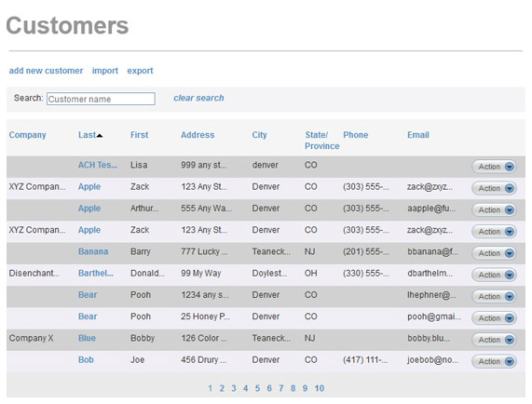Screen dimensions: 532x404
Task: Click Doylest... city cell
Action: coord(269,273)
